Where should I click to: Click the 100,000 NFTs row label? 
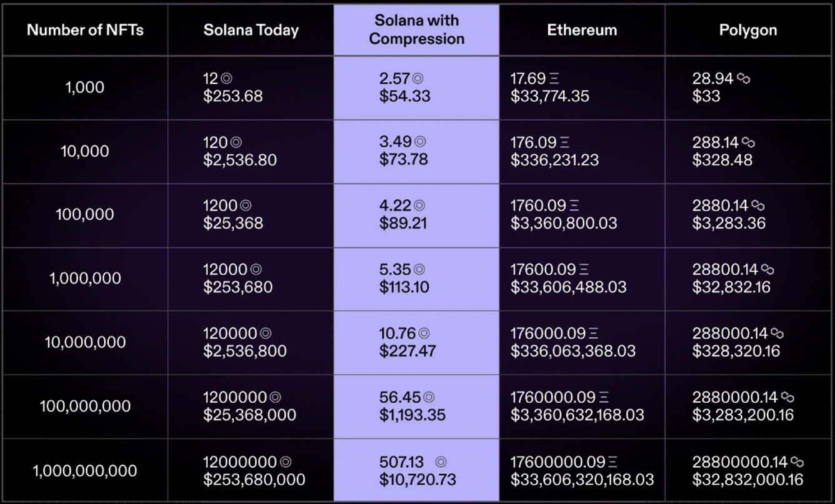tap(85, 215)
